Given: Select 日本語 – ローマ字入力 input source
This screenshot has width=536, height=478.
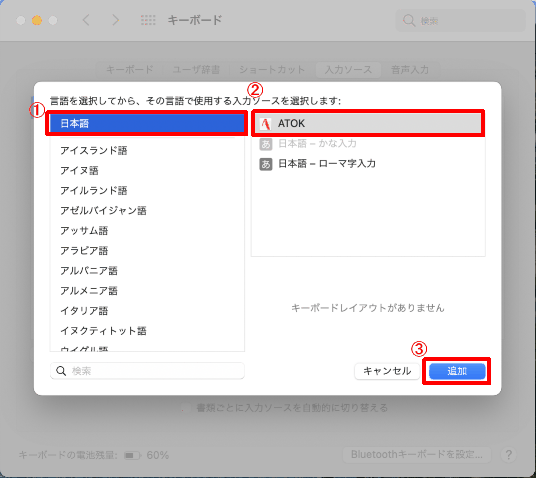Looking at the screenshot, I should click(x=368, y=164).
